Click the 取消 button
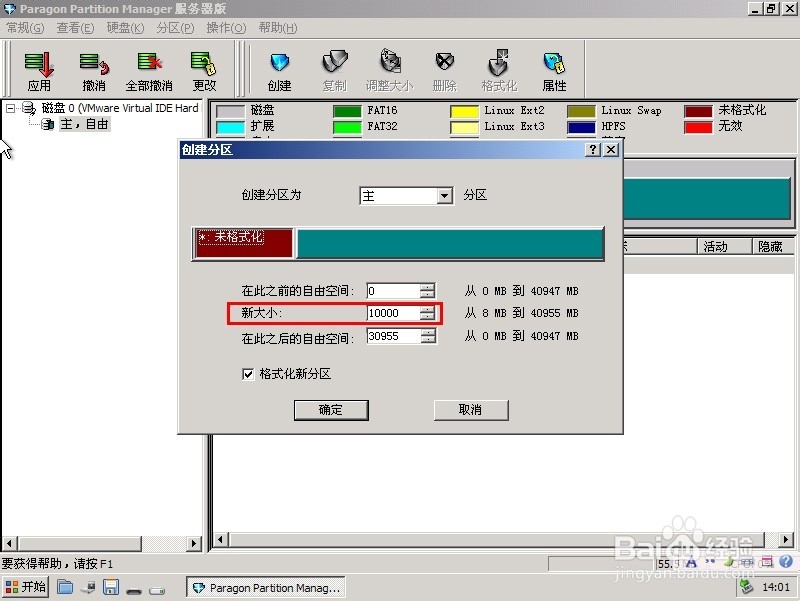 pos(470,410)
